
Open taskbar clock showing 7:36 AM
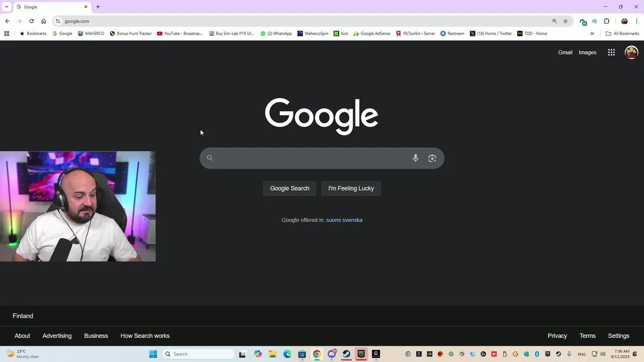621,354
